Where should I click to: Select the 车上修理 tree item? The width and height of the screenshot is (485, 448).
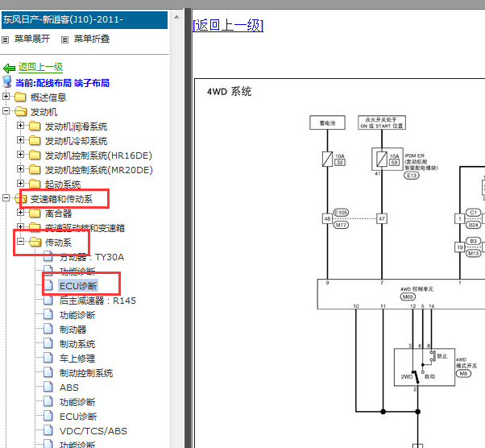tap(77, 359)
